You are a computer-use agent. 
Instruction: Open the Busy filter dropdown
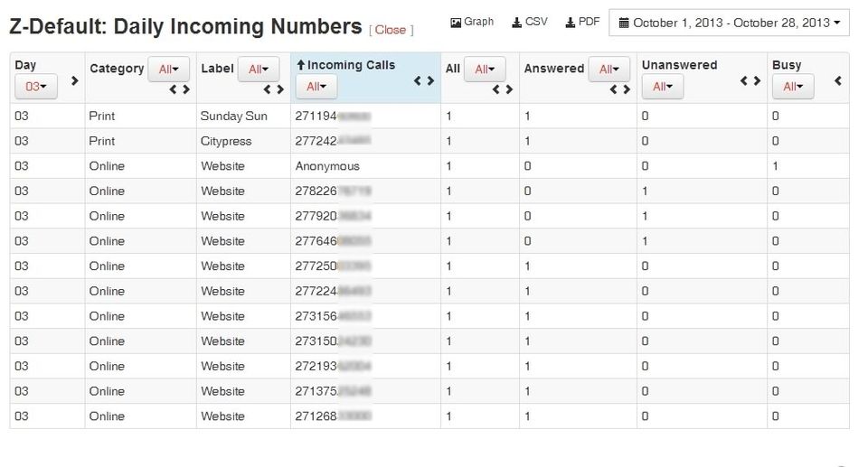(793, 87)
